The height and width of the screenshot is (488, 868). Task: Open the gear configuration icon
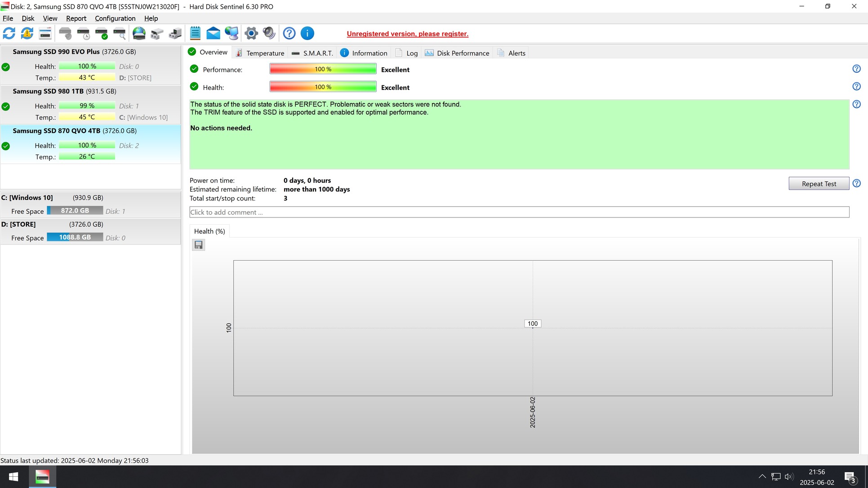tap(251, 33)
